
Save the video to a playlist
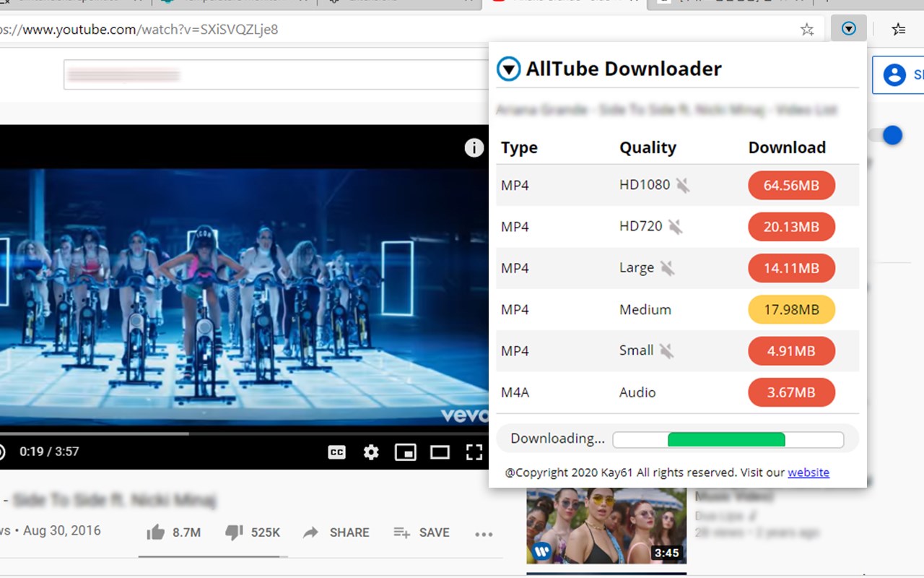tap(422, 532)
